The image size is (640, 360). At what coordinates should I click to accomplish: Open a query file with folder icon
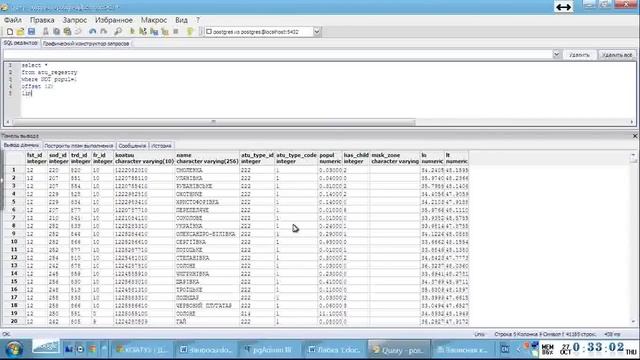20,31
